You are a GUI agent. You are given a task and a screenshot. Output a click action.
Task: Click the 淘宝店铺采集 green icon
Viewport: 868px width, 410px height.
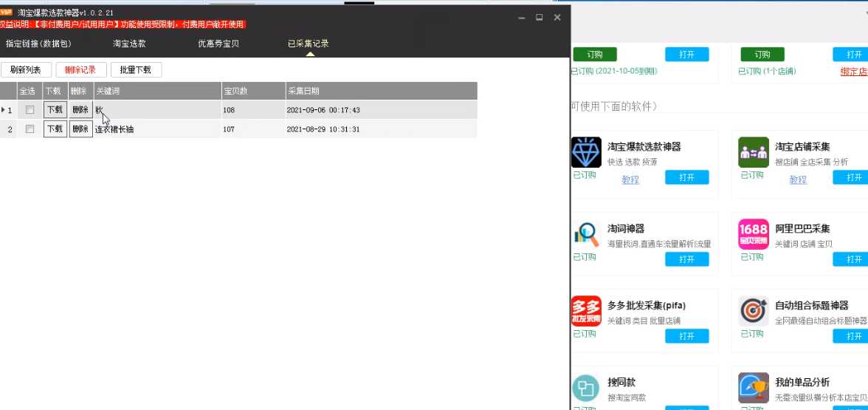(x=754, y=152)
